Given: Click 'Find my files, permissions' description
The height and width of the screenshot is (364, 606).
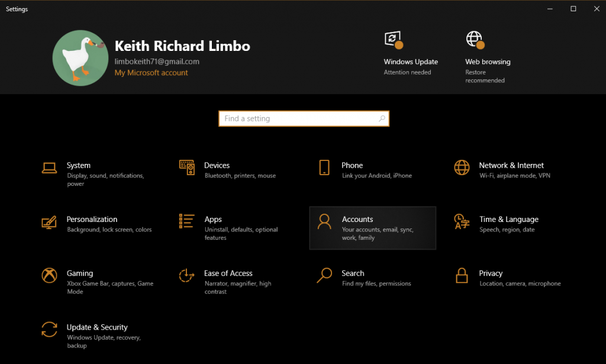Looking at the screenshot, I should (x=376, y=284).
